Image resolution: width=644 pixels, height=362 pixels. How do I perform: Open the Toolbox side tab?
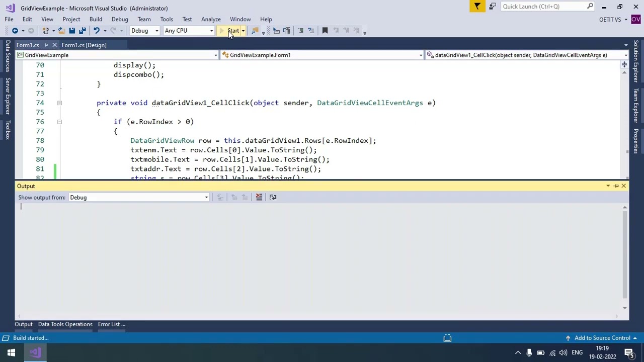8,130
